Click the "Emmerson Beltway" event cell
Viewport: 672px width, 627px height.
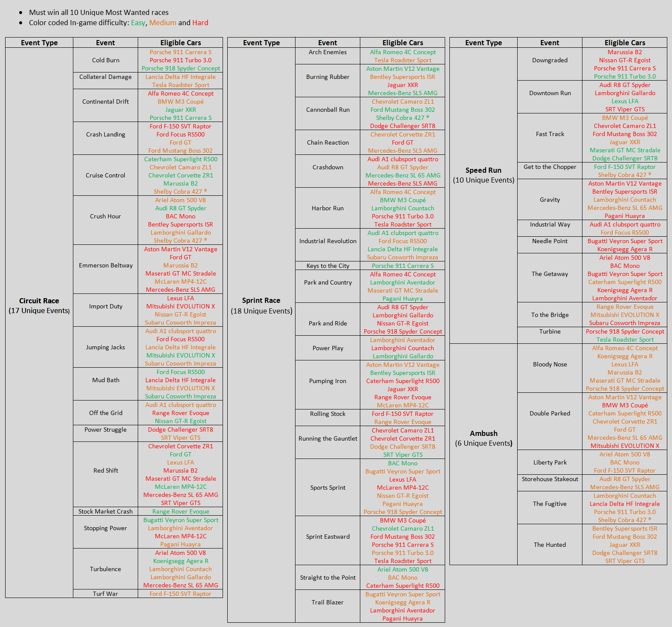105,265
